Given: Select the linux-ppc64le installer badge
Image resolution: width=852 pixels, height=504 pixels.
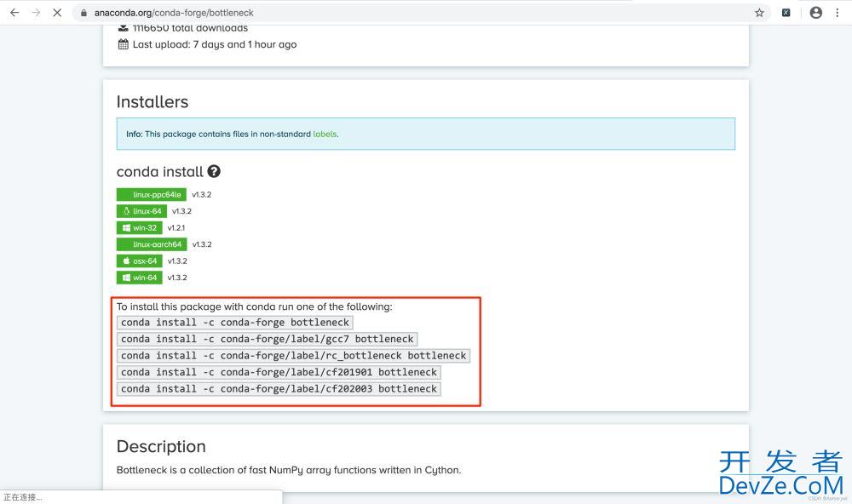Looking at the screenshot, I should [x=152, y=194].
